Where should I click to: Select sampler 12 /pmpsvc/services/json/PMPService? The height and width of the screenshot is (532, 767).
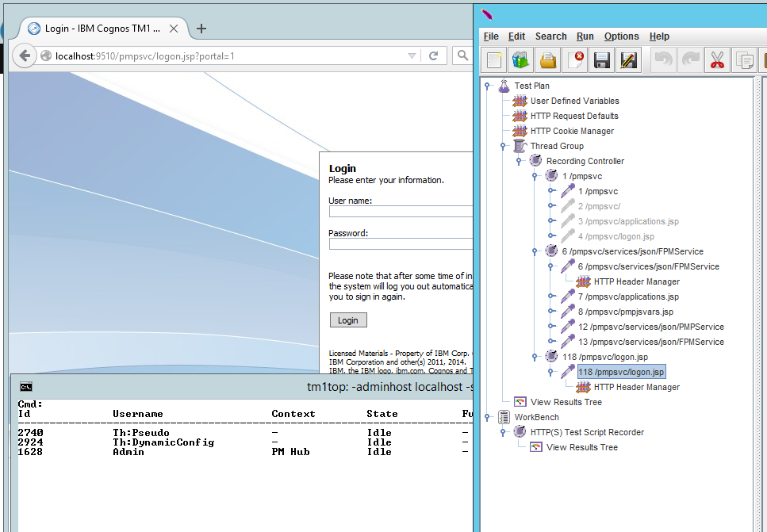click(x=650, y=327)
